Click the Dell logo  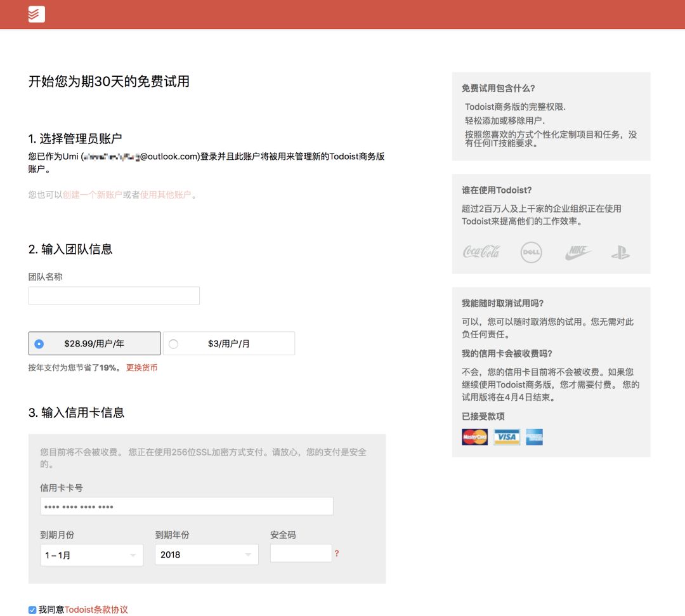(x=532, y=252)
